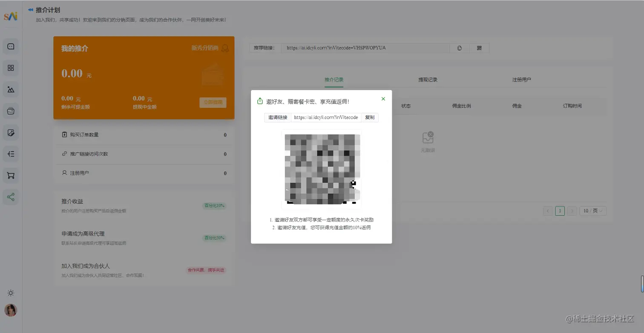This screenshot has width=644, height=333.
Task: Open the image gallery icon in sidebar
Action: tap(10, 89)
